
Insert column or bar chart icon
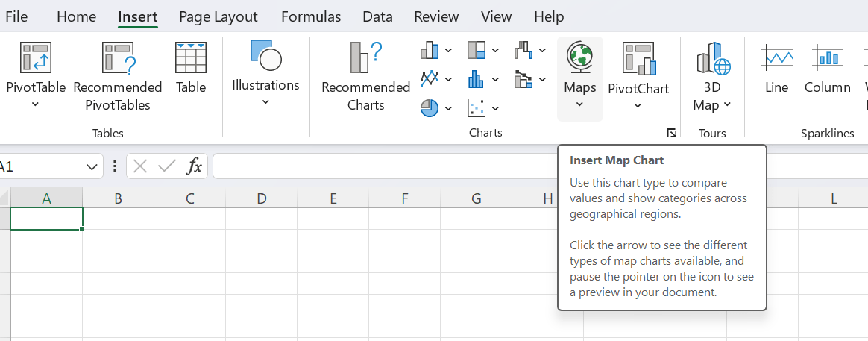pyautogui.click(x=430, y=51)
